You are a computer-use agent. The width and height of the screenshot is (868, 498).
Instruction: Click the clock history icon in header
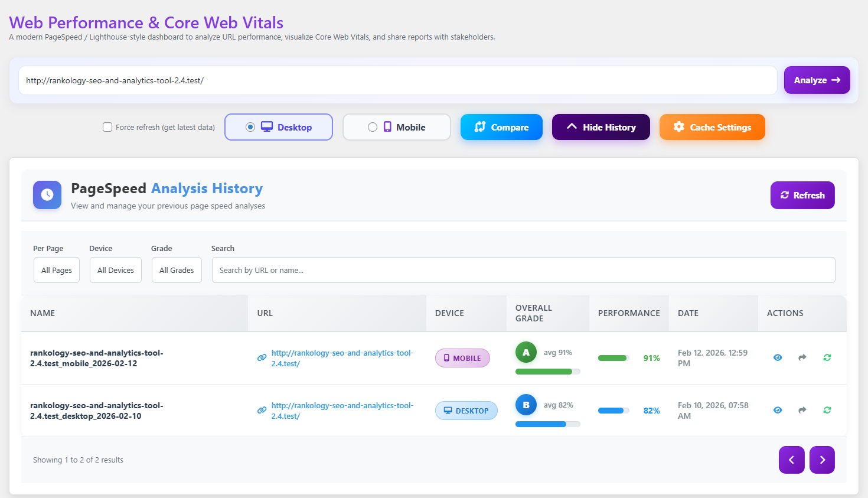click(x=47, y=195)
